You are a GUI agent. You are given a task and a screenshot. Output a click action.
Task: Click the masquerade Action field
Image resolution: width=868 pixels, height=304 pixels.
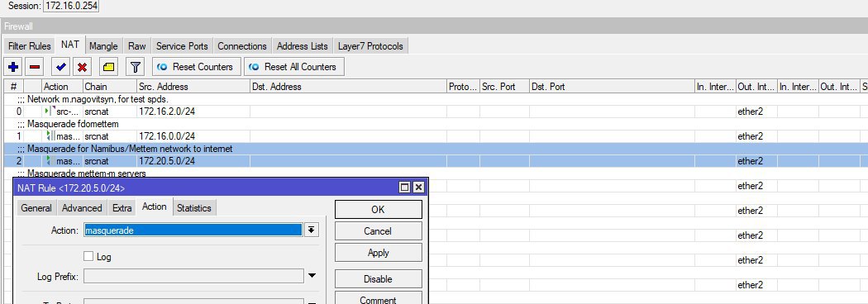pyautogui.click(x=193, y=230)
